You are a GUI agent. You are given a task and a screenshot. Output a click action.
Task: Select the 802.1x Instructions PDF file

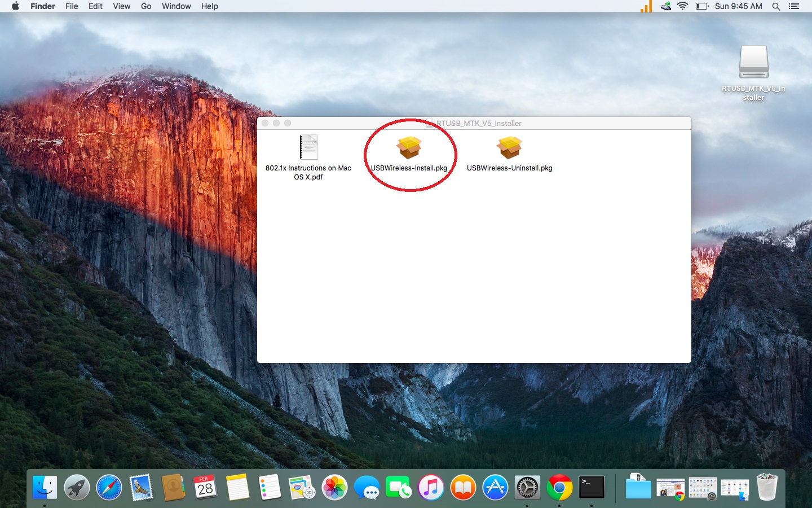point(308,148)
